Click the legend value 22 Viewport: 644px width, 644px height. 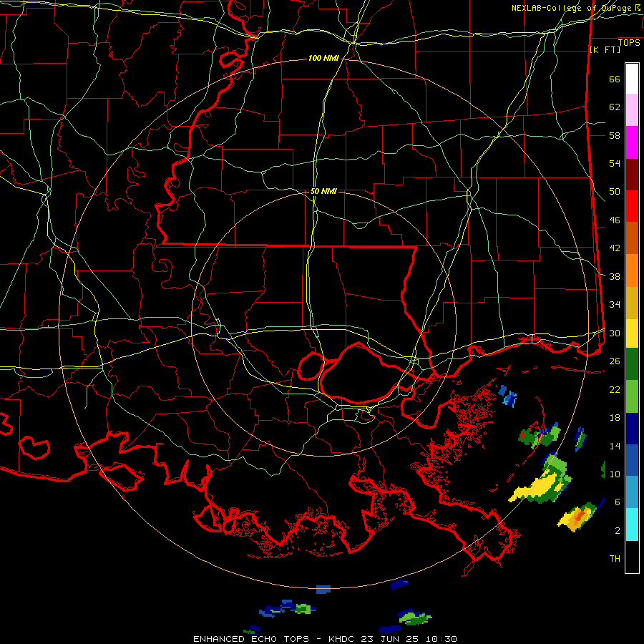pos(615,389)
